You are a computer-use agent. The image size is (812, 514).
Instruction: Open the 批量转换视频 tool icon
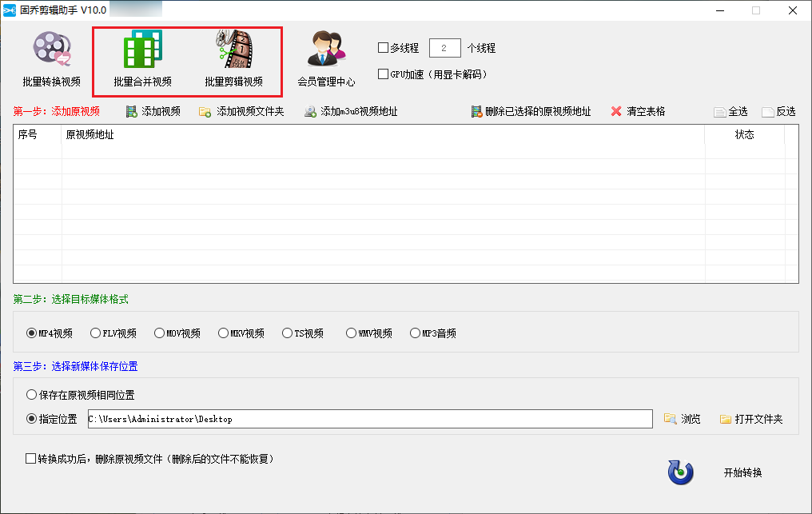[x=52, y=48]
